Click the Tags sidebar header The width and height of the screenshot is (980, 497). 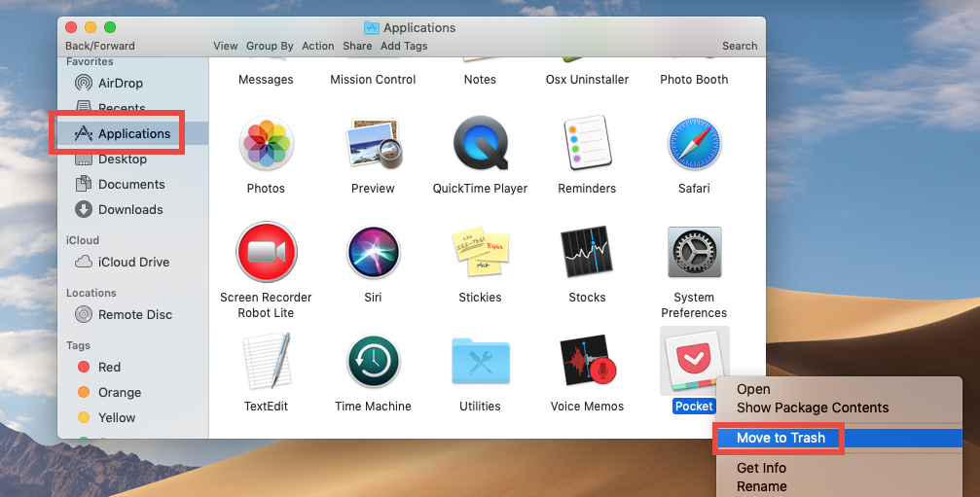click(78, 345)
